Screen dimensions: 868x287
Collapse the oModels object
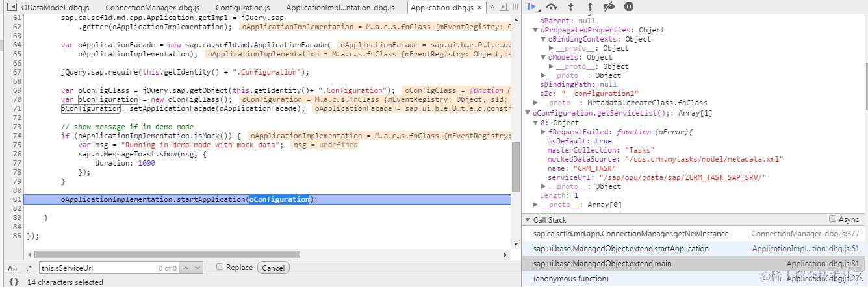click(x=543, y=57)
